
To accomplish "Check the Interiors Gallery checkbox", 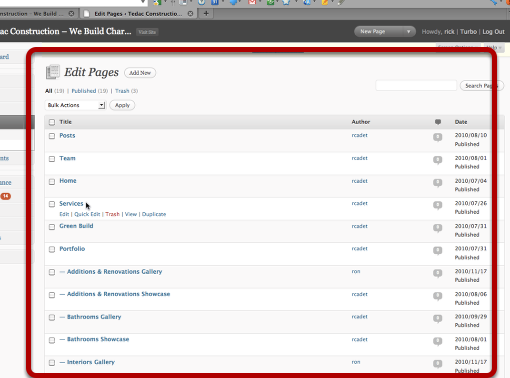I will [x=52, y=363].
